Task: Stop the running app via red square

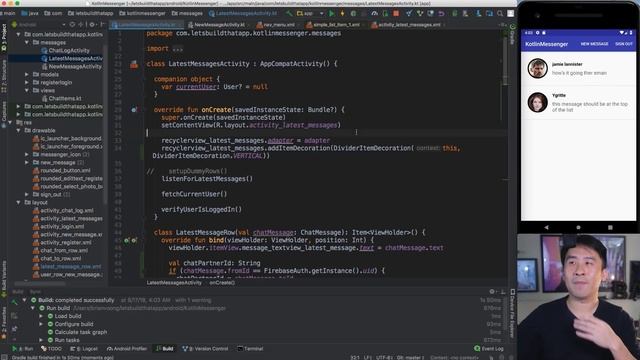Action: coord(396,13)
